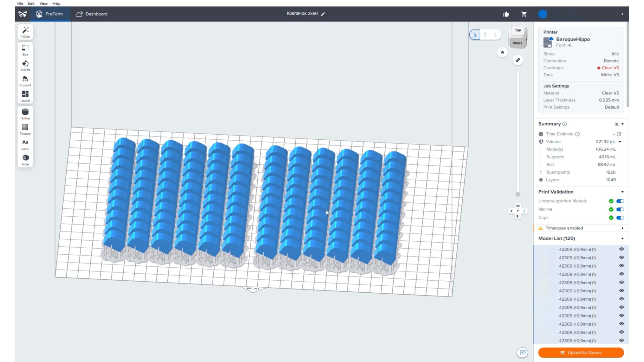Click Upload to Queue button

coord(581,352)
